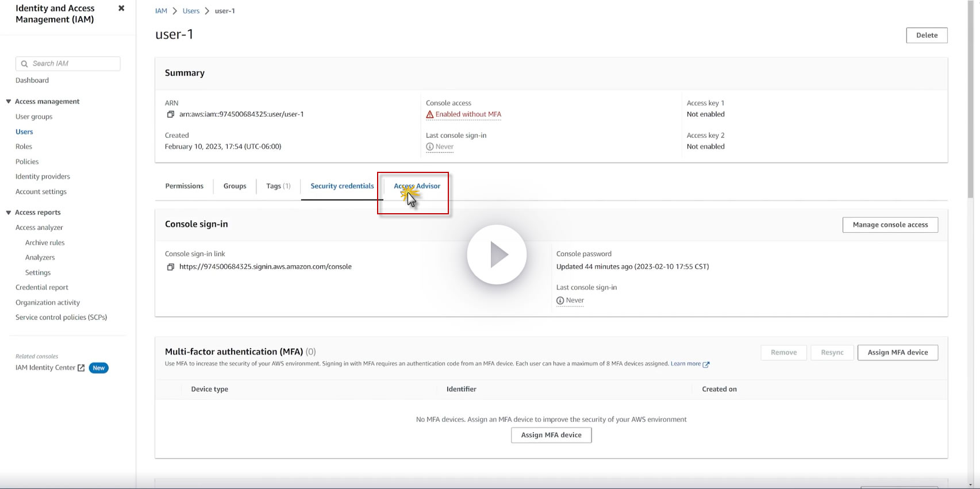980x489 pixels.
Task: Open Users in the sidebar
Action: (x=24, y=132)
